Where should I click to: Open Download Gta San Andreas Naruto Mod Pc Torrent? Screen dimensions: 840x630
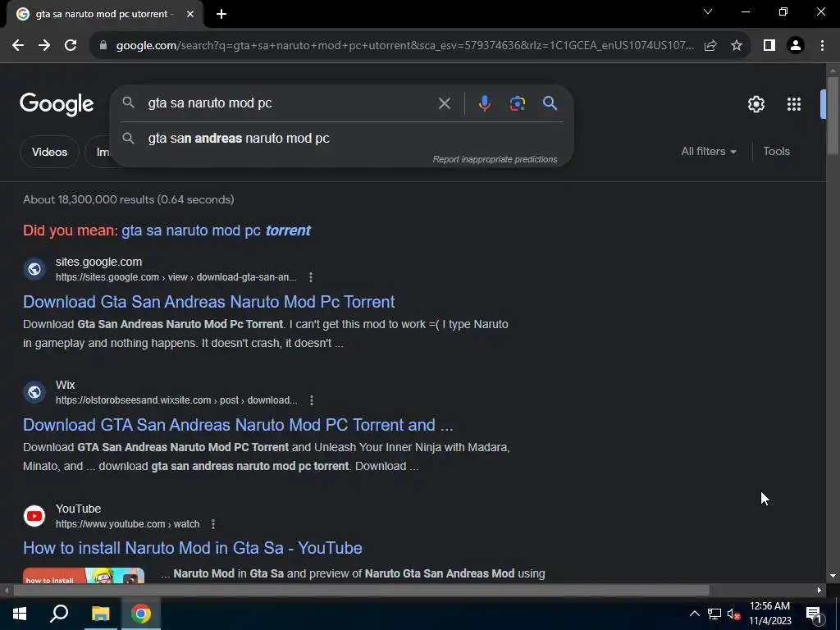[x=209, y=302]
